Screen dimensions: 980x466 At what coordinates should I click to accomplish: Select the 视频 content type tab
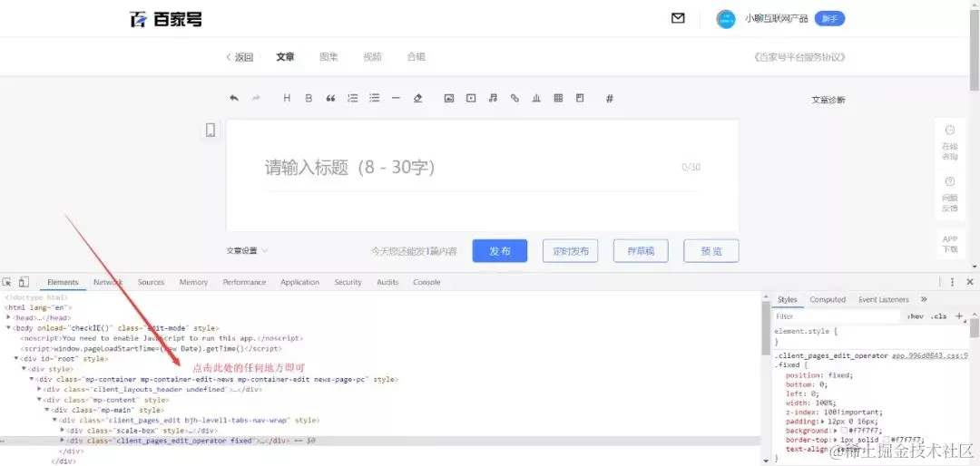(x=373, y=57)
